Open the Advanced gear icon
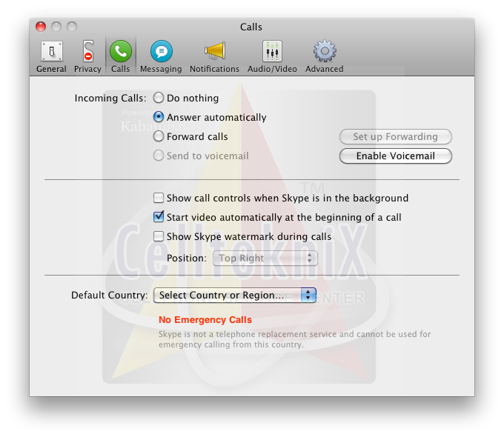 tap(325, 51)
